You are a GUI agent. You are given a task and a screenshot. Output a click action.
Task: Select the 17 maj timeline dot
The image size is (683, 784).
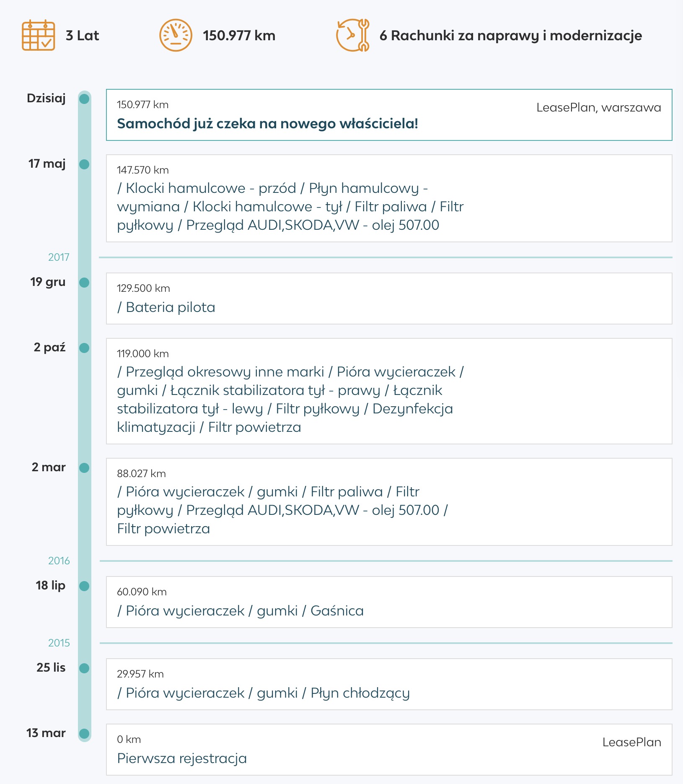[84, 164]
